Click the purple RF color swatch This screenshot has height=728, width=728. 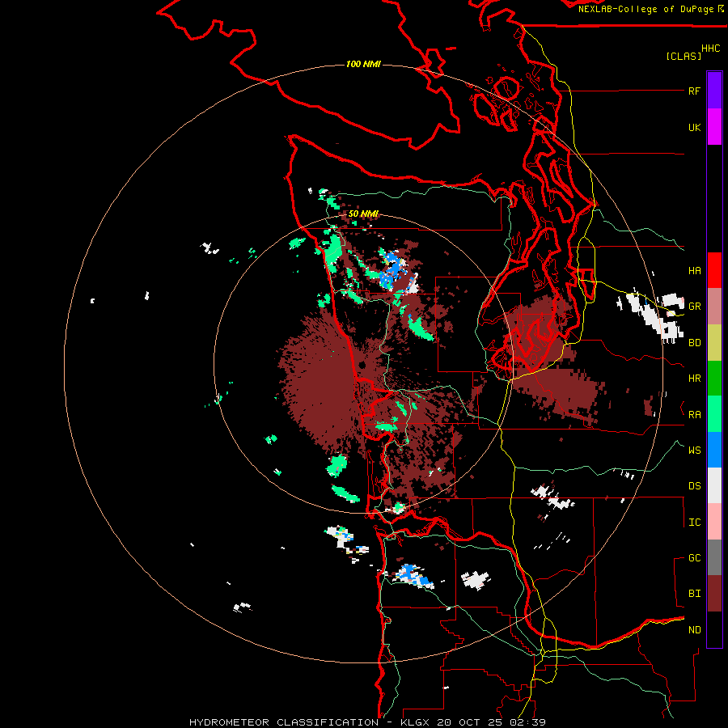714,90
